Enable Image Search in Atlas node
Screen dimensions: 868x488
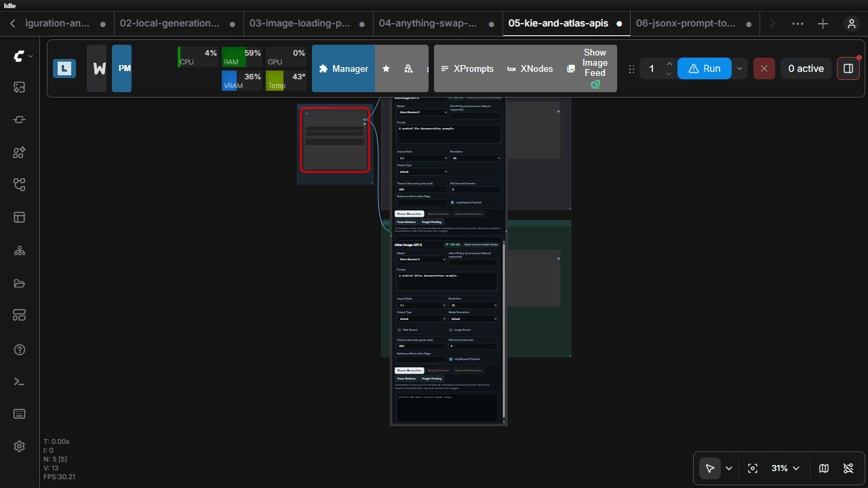[450, 330]
